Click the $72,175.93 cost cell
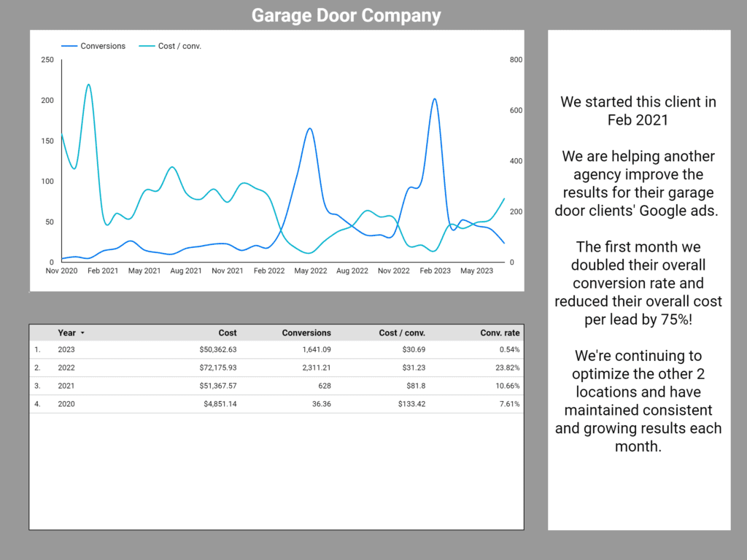Viewport: 747px width, 560px height. click(x=217, y=367)
